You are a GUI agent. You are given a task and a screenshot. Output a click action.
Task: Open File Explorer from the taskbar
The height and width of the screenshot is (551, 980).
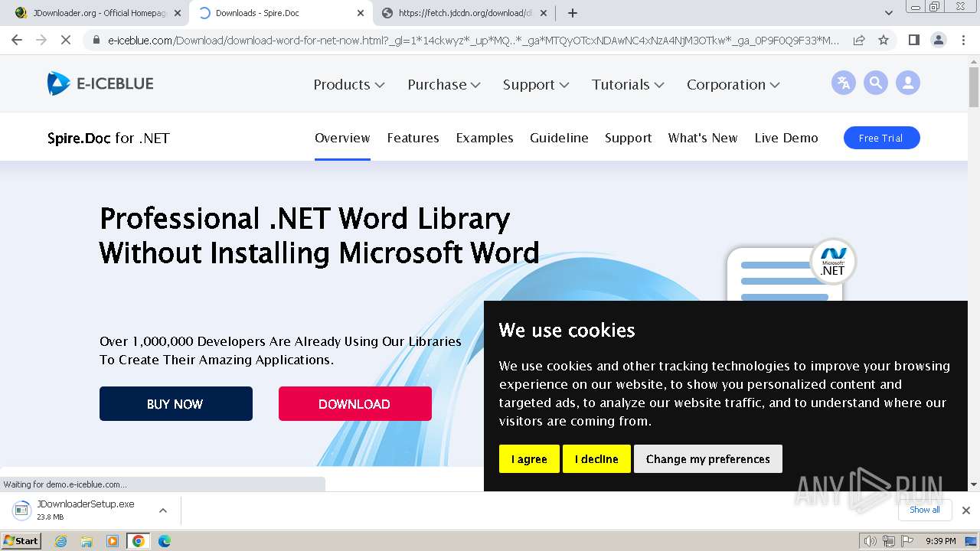87,541
